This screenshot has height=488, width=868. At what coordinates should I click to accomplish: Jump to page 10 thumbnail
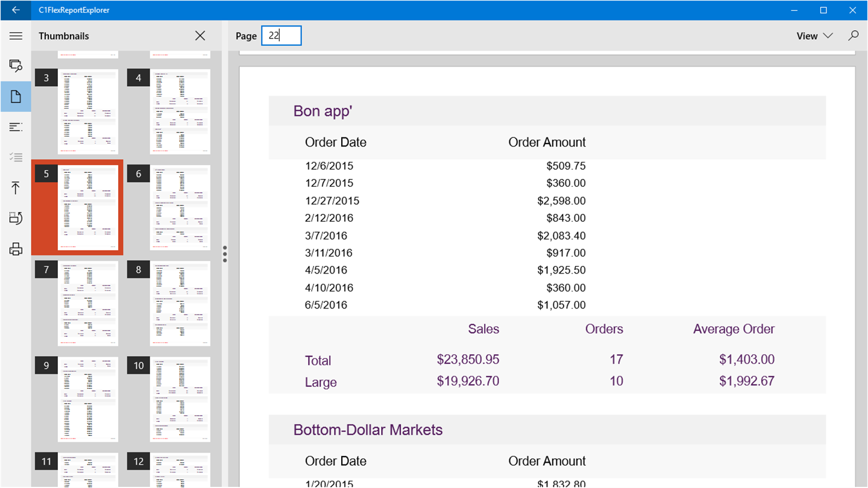[180, 399]
